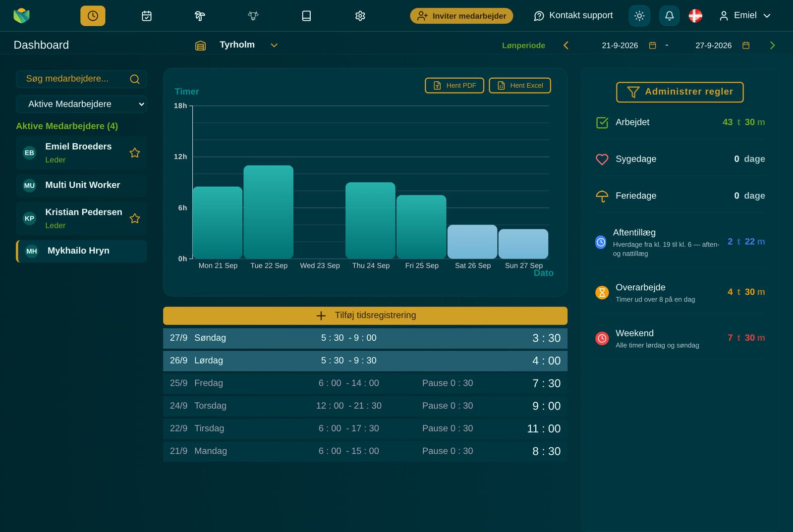793x532 pixels.
Task: Open the 25/9 Fredag time entry
Action: pyautogui.click(x=365, y=383)
